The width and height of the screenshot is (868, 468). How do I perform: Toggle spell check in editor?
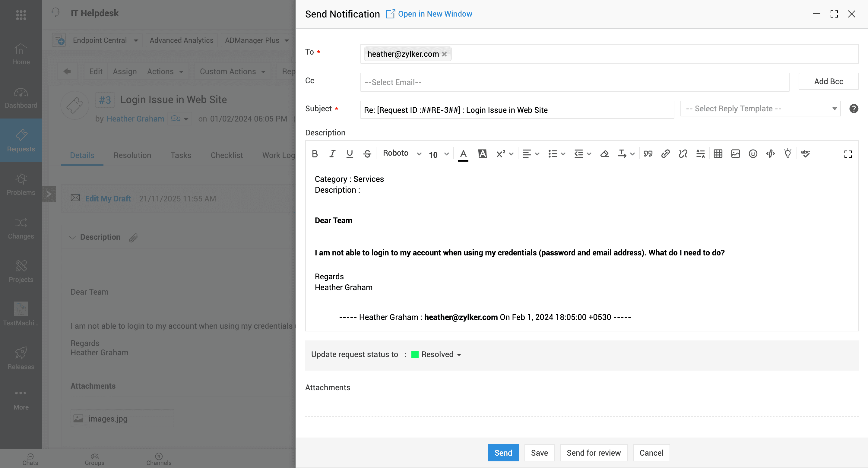coord(805,154)
